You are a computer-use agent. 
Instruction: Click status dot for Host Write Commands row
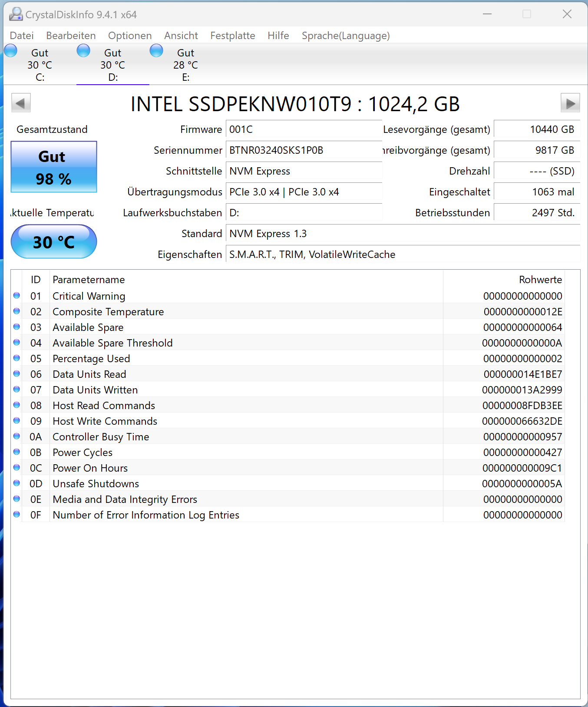click(17, 420)
